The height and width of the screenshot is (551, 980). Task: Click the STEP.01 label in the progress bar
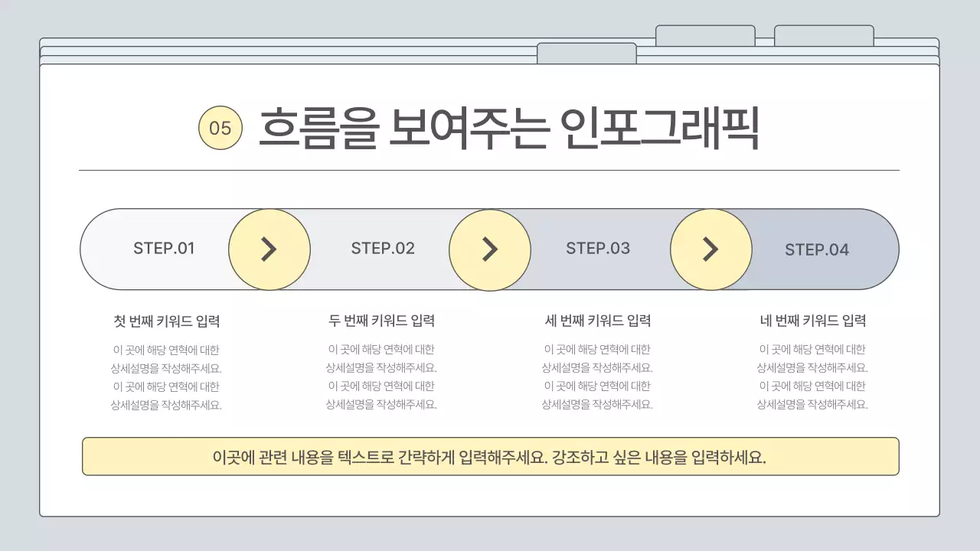pos(165,249)
